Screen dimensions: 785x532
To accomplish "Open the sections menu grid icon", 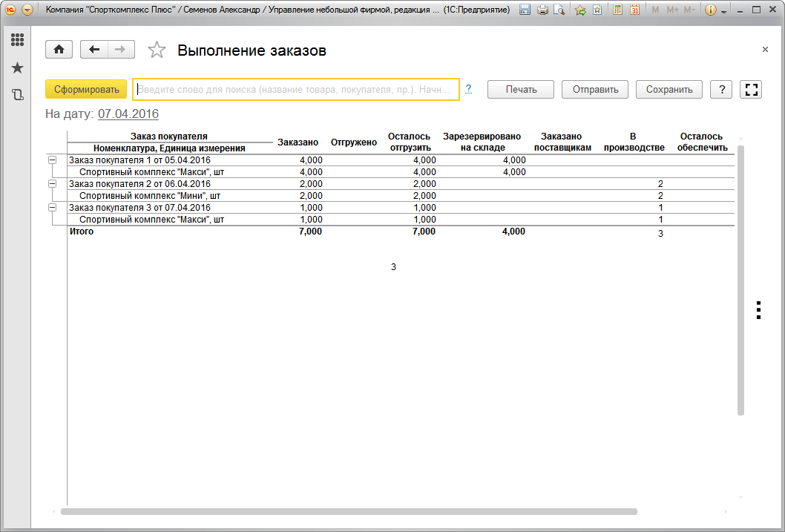I will pos(17,40).
